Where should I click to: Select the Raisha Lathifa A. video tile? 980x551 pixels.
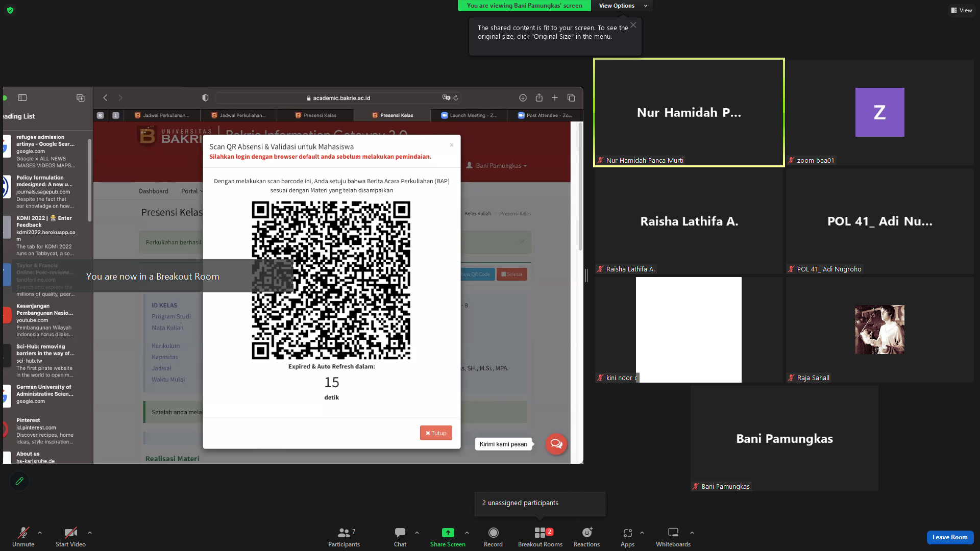pos(689,221)
